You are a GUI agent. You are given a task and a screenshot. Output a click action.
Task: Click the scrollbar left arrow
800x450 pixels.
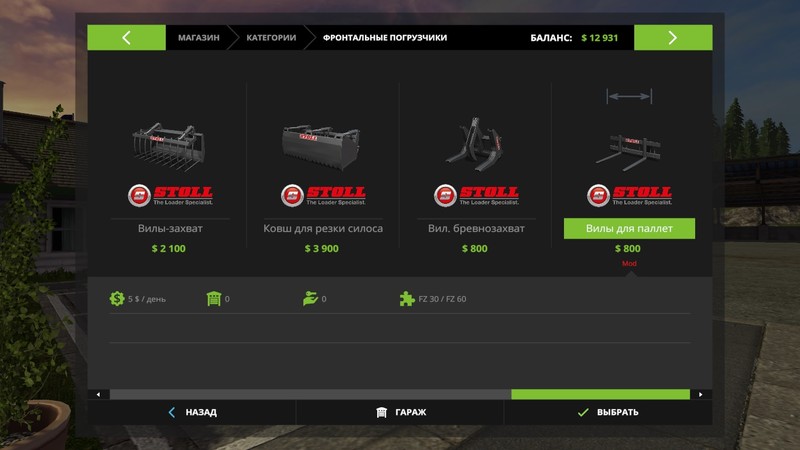point(98,394)
